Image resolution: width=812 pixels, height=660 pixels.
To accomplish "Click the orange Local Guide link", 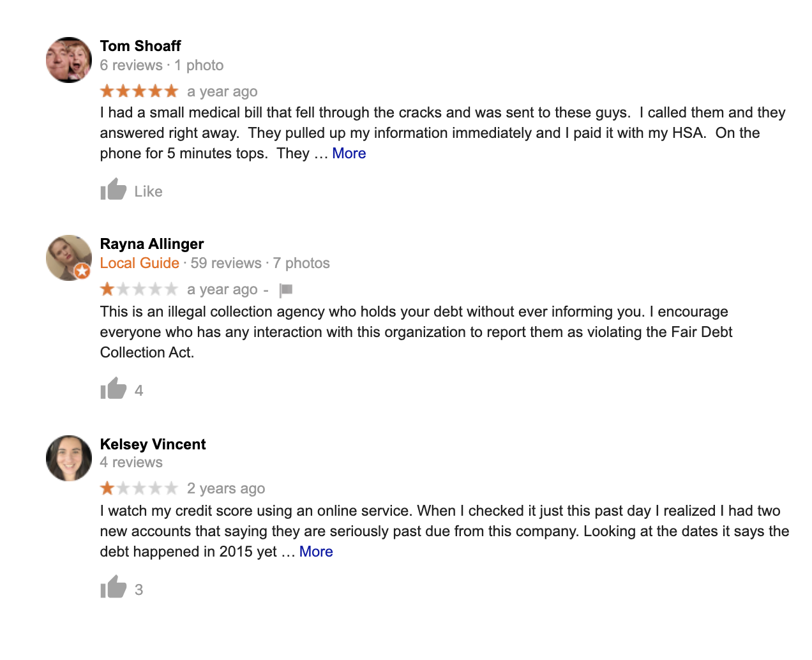I will [140, 263].
